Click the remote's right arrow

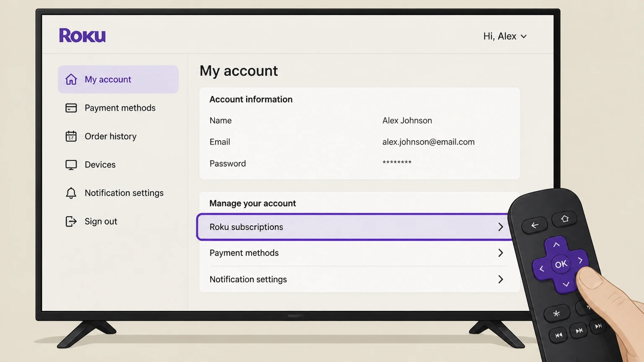580,261
